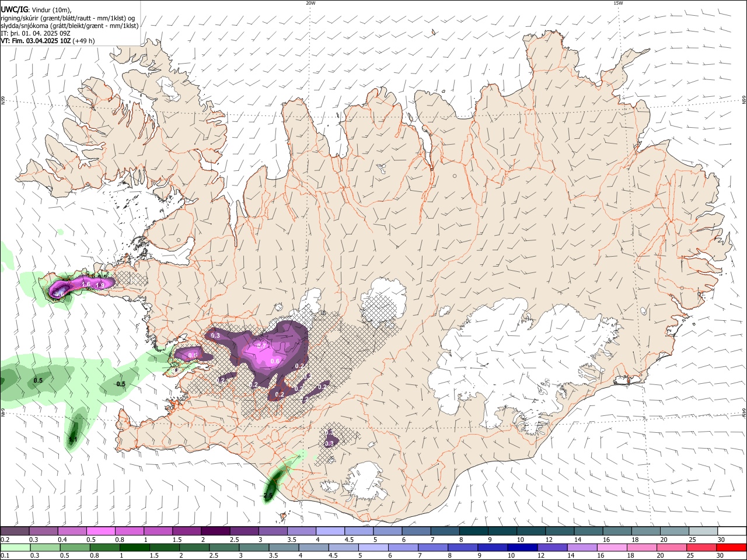Select the violet 12–14 swatch, lower legend
The image size is (747, 560).
pyautogui.click(x=553, y=548)
